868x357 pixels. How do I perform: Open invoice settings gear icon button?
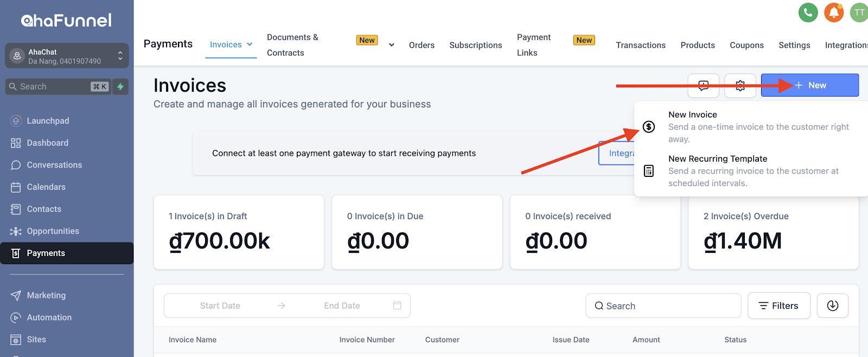[740, 85]
